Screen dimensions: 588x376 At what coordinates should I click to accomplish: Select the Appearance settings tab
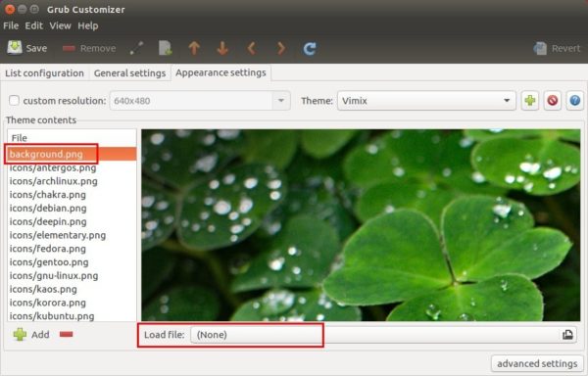pos(220,72)
